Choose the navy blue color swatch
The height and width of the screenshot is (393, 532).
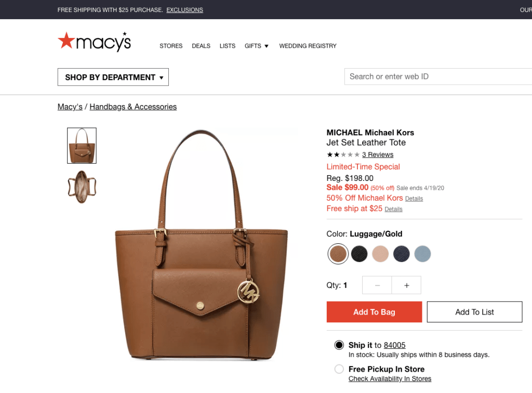tap(402, 254)
